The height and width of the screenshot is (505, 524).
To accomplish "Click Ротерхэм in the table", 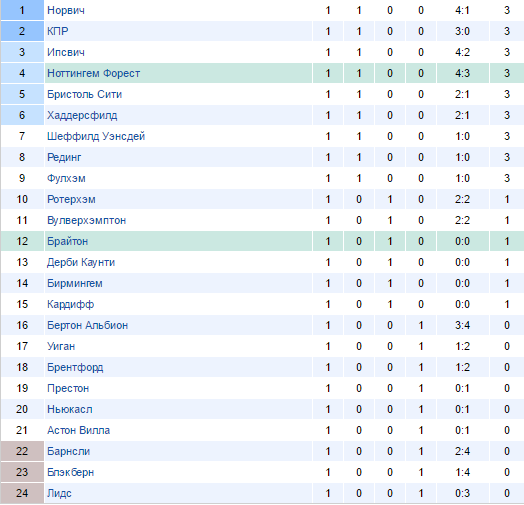I will (x=71, y=199).
